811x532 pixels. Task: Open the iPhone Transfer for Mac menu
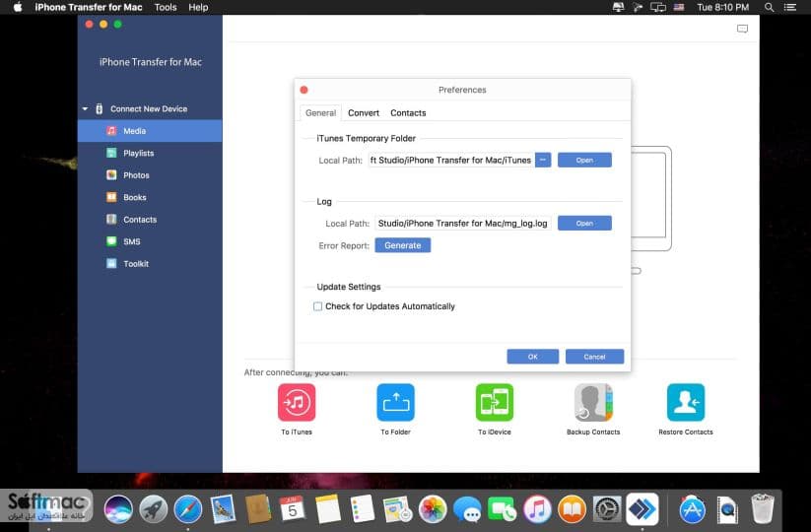(89, 7)
